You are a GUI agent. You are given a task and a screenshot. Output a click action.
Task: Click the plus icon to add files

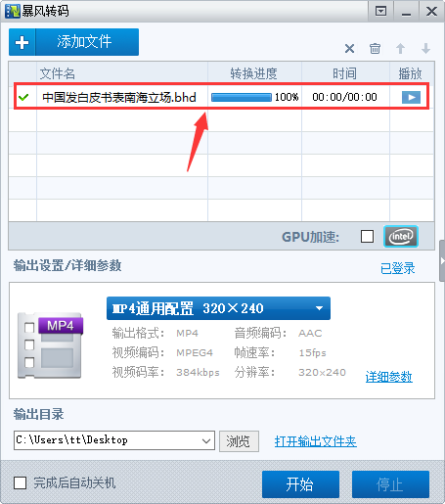pos(22,42)
